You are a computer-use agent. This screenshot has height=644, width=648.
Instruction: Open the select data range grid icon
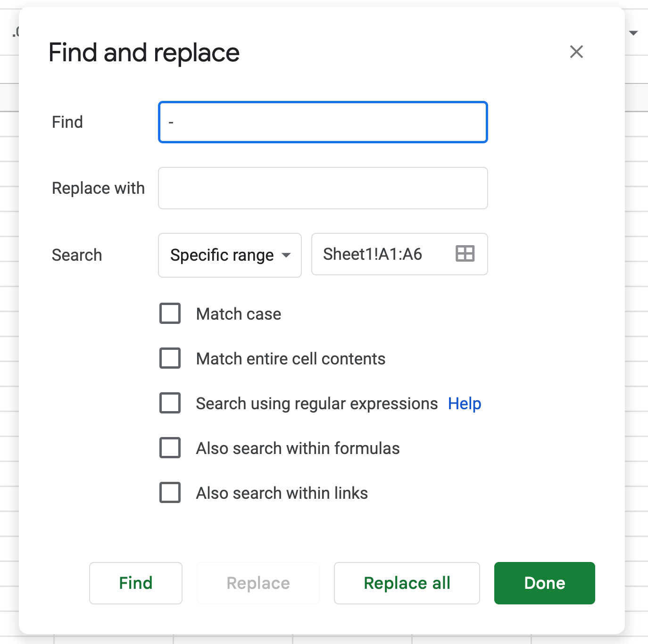pyautogui.click(x=465, y=255)
